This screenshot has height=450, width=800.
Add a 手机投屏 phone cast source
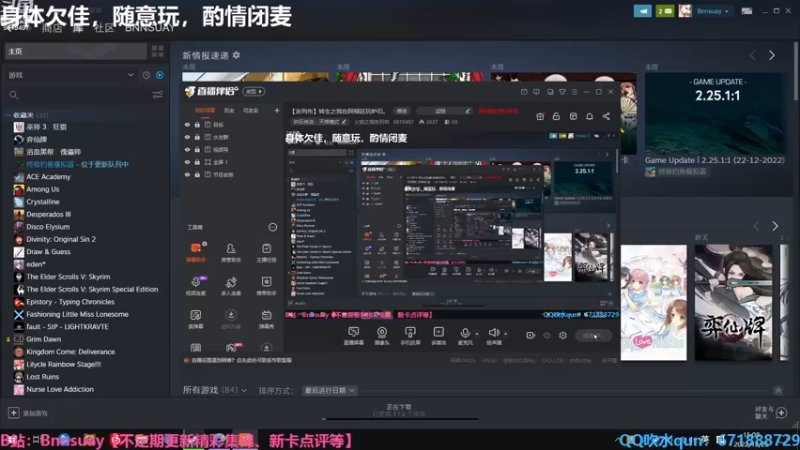[x=410, y=336]
